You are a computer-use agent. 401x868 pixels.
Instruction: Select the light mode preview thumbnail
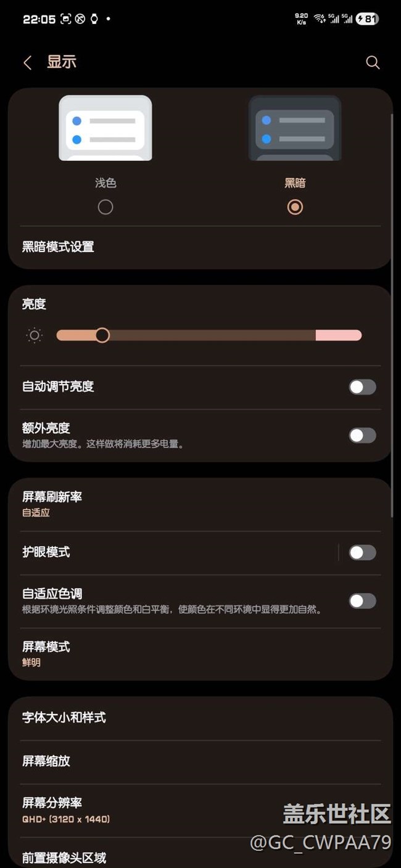point(105,128)
